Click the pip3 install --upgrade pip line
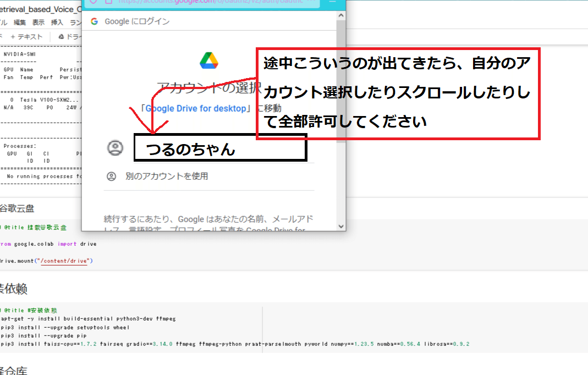Image resolution: width=588 pixels, height=375 pixels. click(43, 335)
